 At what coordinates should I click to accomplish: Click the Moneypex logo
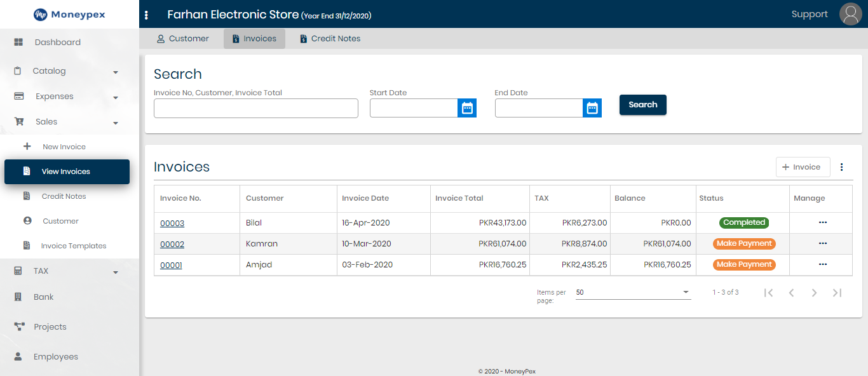click(69, 14)
